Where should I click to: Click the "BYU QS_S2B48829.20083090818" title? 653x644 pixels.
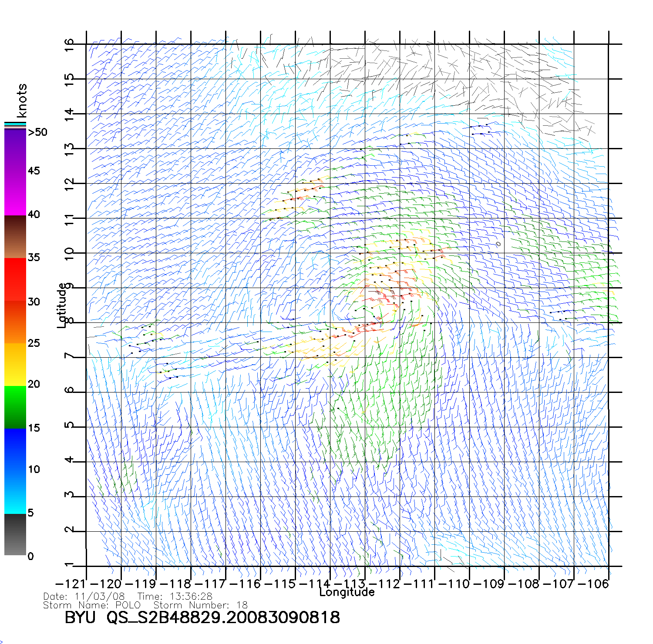pyautogui.click(x=202, y=617)
